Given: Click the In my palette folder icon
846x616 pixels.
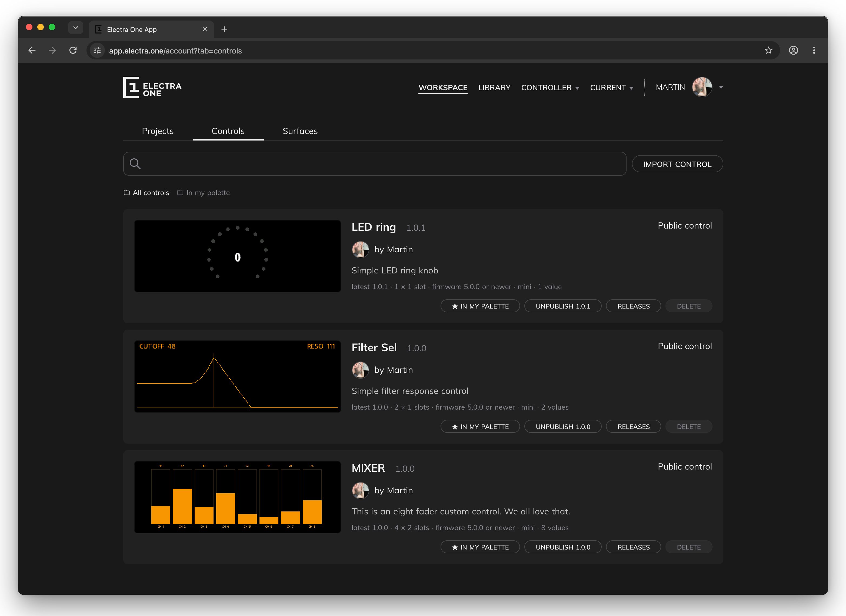Looking at the screenshot, I should pyautogui.click(x=180, y=193).
